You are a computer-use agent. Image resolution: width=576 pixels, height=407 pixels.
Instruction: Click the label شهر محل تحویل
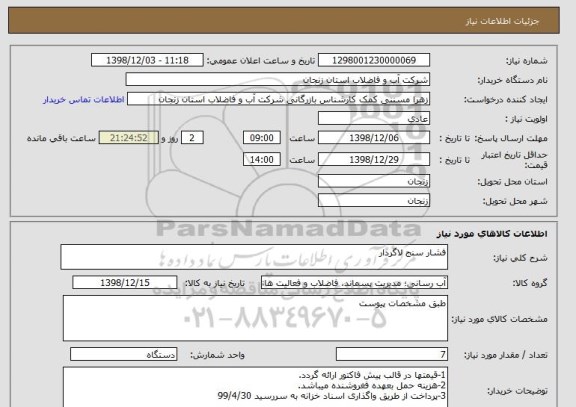pyautogui.click(x=515, y=201)
